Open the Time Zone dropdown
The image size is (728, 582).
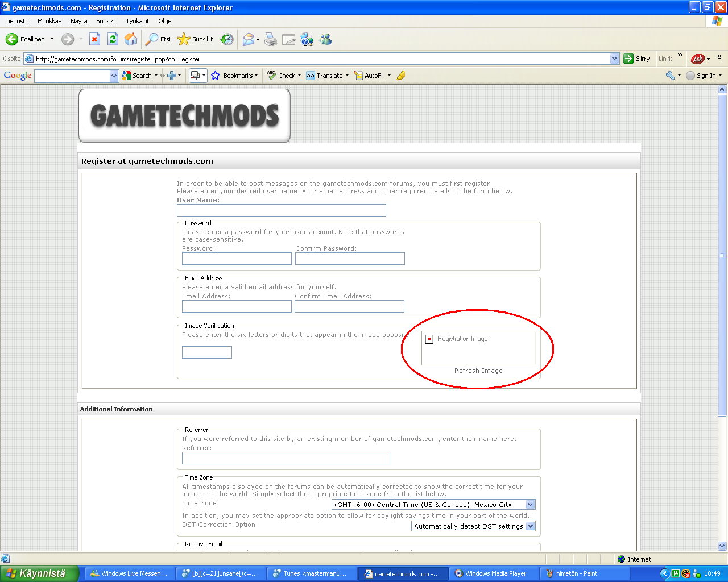coord(433,505)
